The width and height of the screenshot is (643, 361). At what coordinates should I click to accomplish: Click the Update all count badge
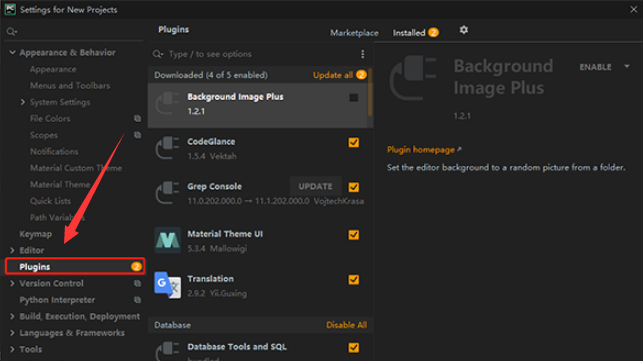click(361, 75)
